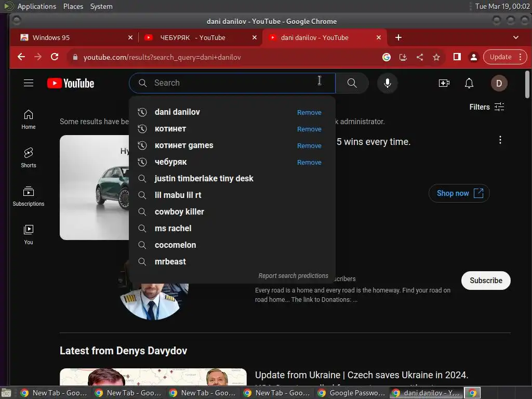Open the notifications bell
The width and height of the screenshot is (532, 399).
(469, 83)
